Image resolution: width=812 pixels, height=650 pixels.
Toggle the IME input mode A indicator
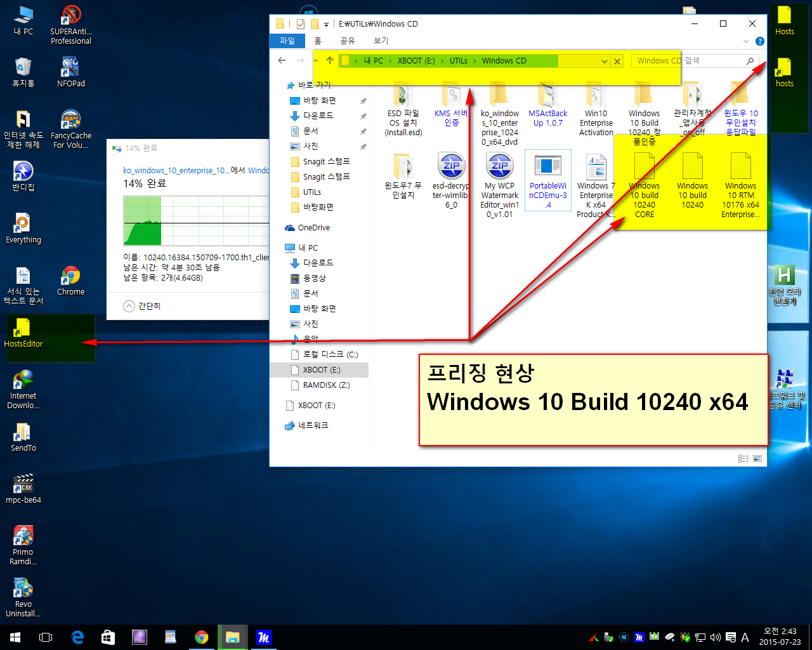coord(745,637)
